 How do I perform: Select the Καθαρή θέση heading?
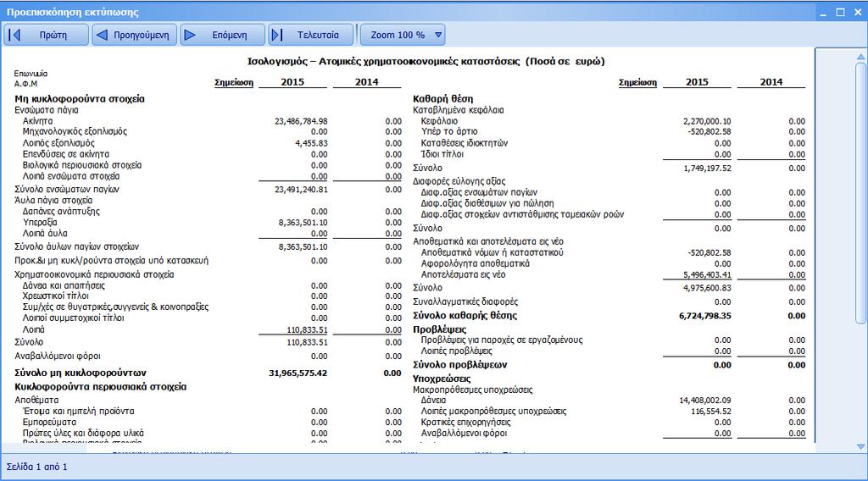442,99
